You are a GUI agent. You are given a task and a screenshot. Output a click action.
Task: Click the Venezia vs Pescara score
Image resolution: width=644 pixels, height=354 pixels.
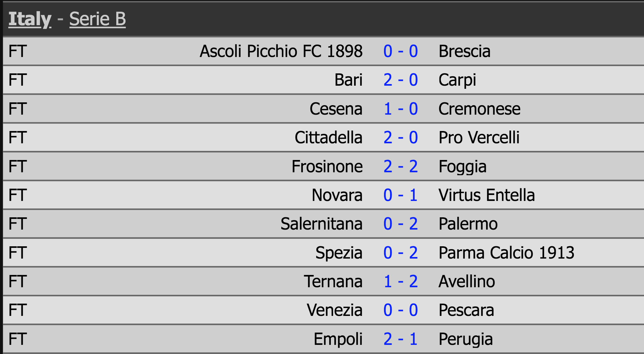click(400, 310)
